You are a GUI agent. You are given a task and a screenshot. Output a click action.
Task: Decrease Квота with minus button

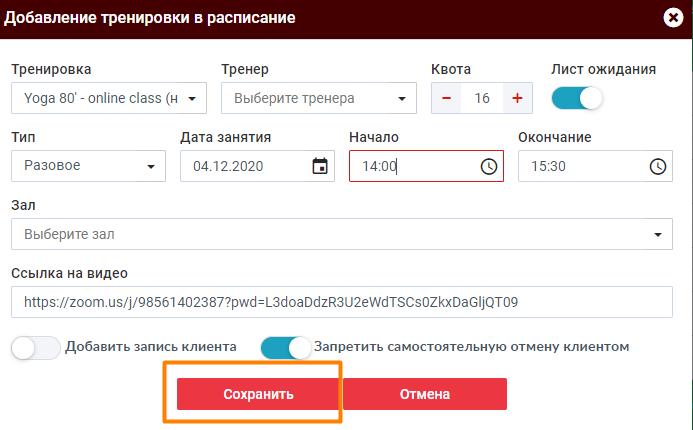[x=446, y=98]
